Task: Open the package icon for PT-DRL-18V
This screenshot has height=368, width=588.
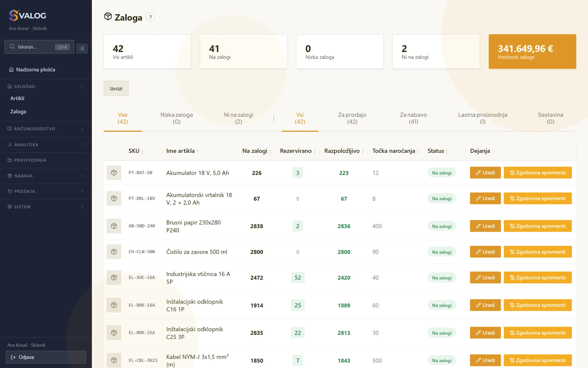Action: tap(114, 198)
